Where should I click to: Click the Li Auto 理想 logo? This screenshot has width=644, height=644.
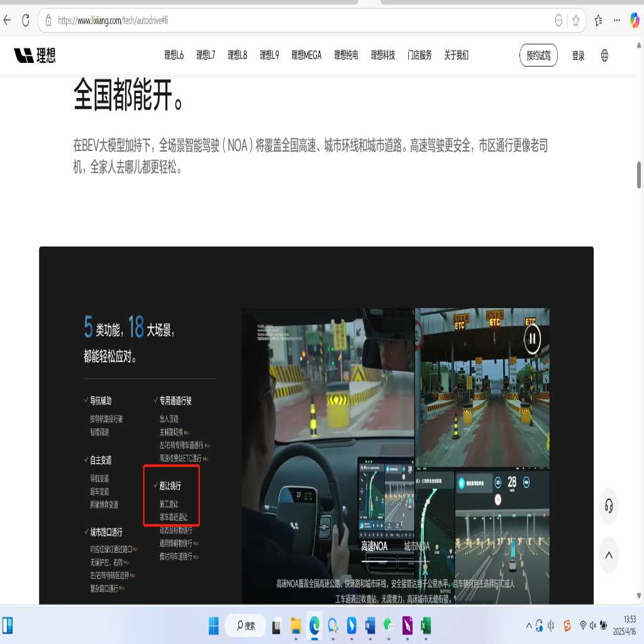click(35, 55)
